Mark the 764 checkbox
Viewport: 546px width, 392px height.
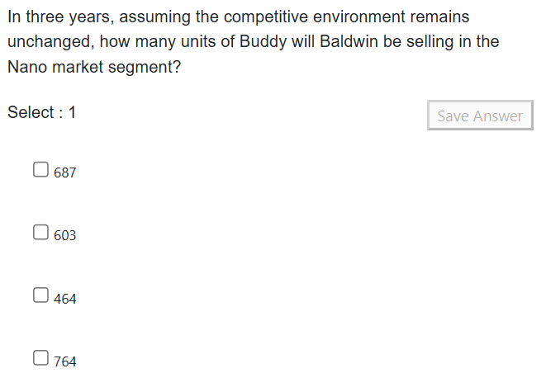click(x=40, y=358)
